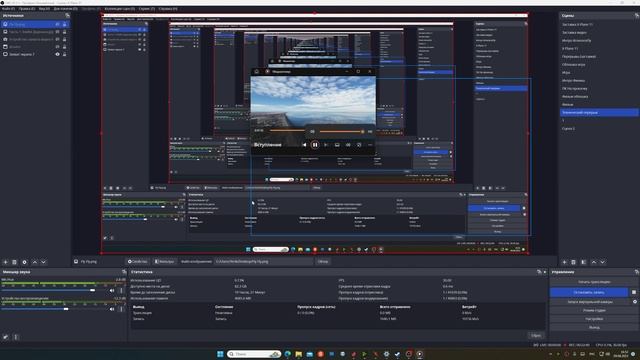Open the Сервис menu
Viewport: 640px width, 360px height.
coord(147,9)
